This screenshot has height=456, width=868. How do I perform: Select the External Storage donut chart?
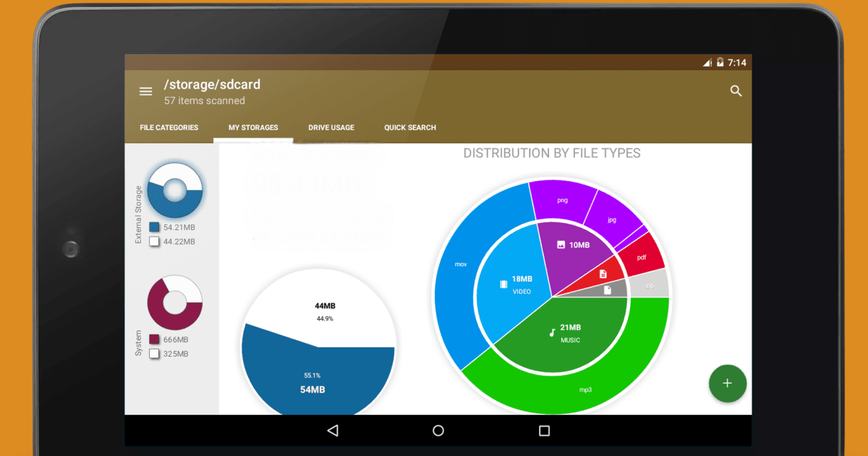[x=174, y=190]
